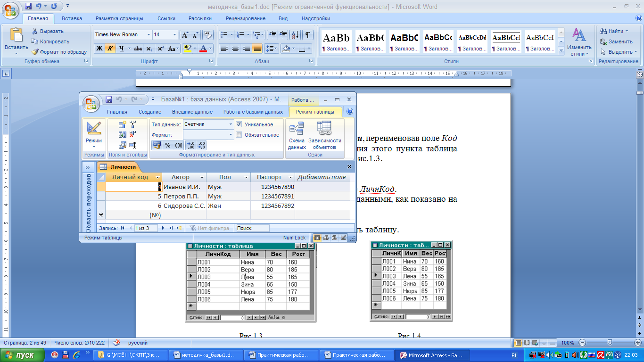This screenshot has height=362, width=644.
Task: Open Автор column filter arrow
Action: (x=202, y=177)
